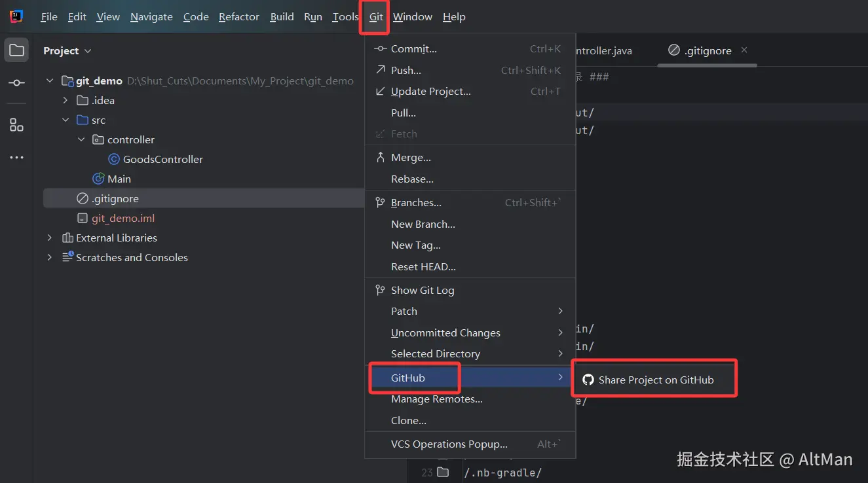Open the Tools menu
This screenshot has width=868, height=483.
[345, 17]
